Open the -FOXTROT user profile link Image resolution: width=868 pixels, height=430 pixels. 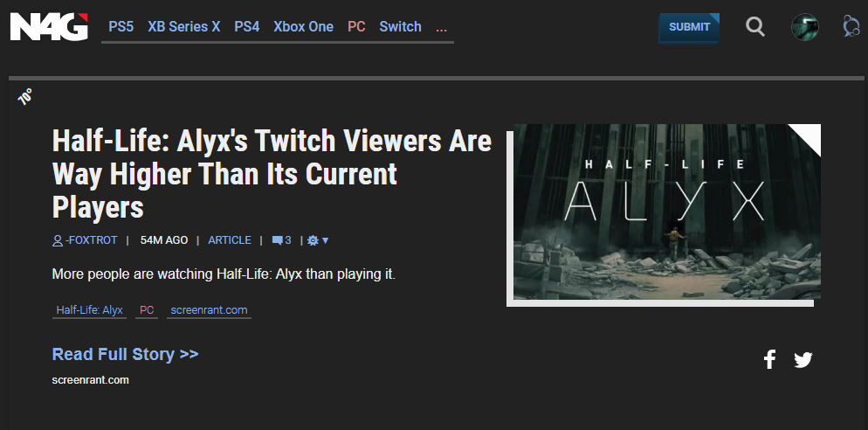(84, 240)
